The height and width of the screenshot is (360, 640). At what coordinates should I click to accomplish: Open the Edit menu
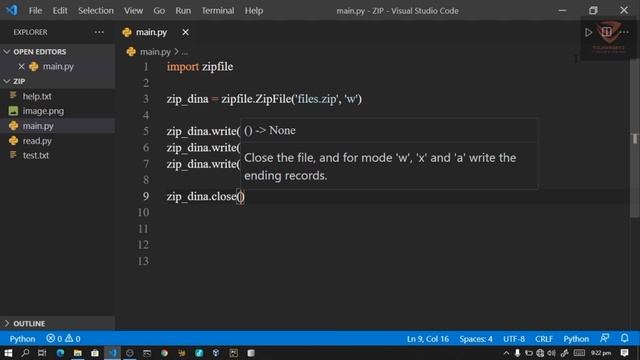[x=60, y=11]
